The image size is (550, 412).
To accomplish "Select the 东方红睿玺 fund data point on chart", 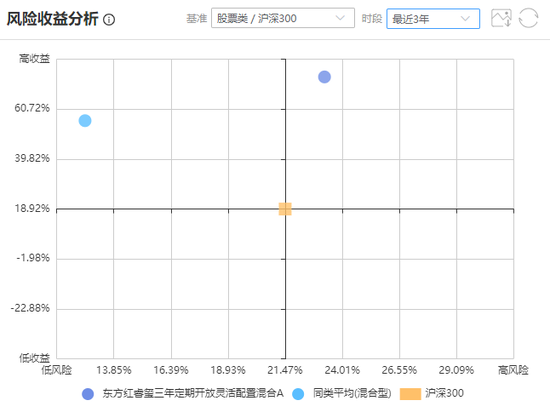I will 324,77.
